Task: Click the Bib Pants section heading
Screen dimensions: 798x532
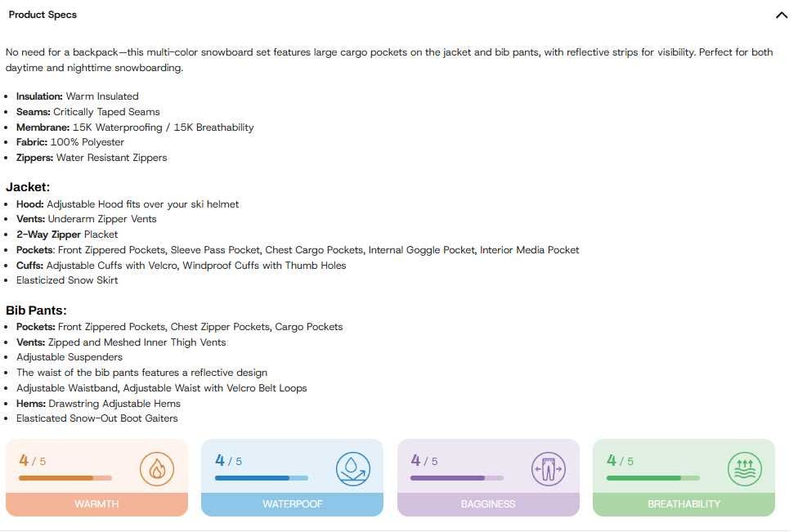Action: click(36, 311)
